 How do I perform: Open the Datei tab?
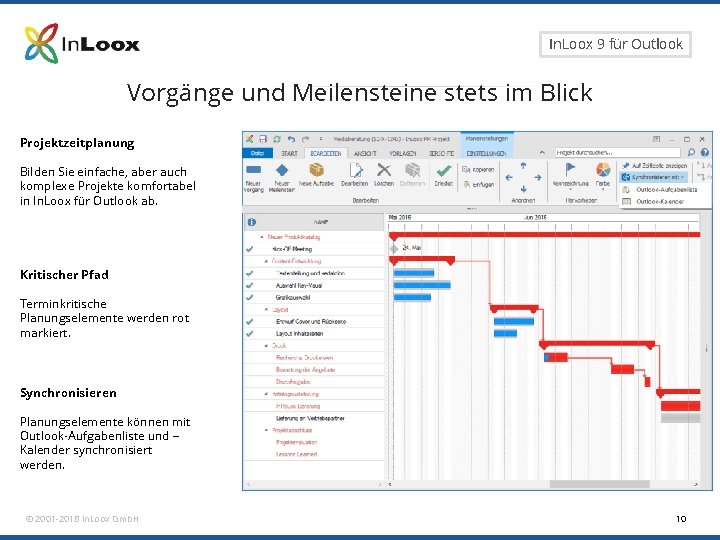point(258,153)
